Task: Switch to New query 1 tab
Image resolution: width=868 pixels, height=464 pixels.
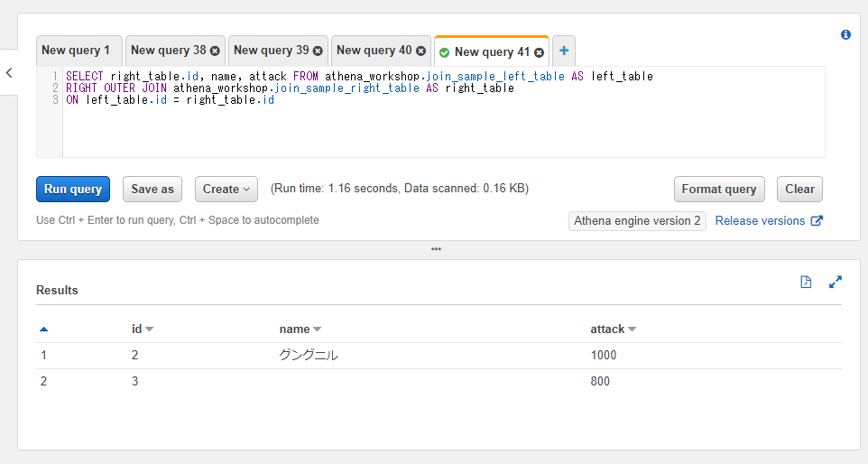Action: coord(76,51)
